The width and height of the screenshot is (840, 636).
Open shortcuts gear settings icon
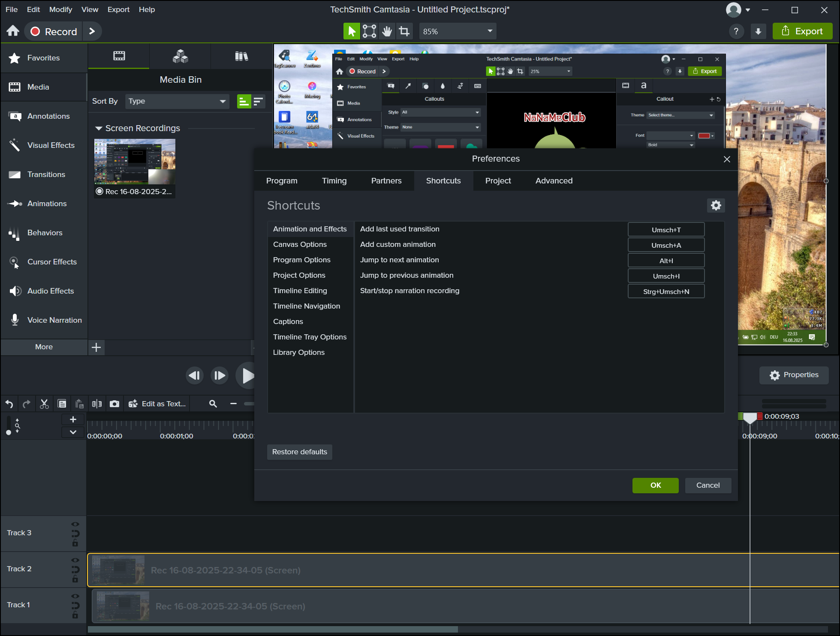pyautogui.click(x=716, y=205)
